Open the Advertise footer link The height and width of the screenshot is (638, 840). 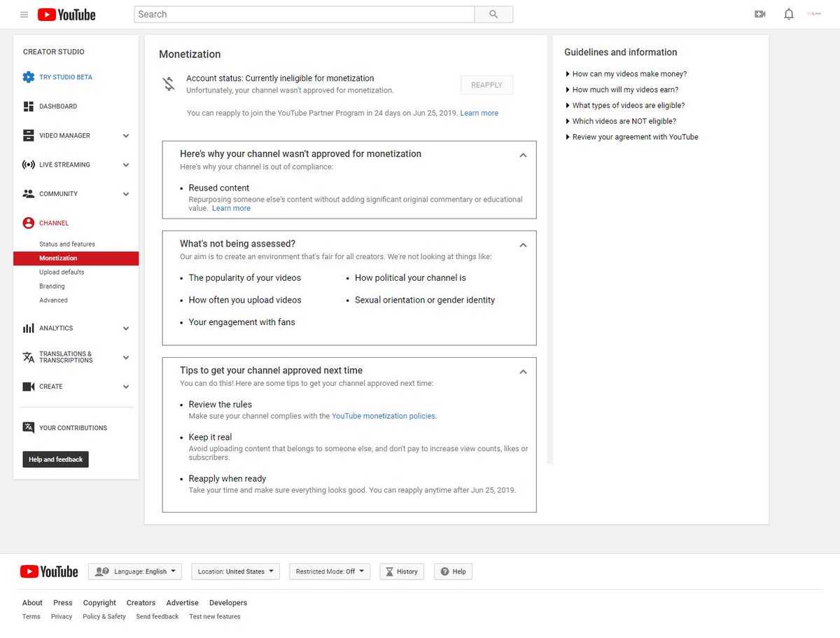tap(182, 603)
